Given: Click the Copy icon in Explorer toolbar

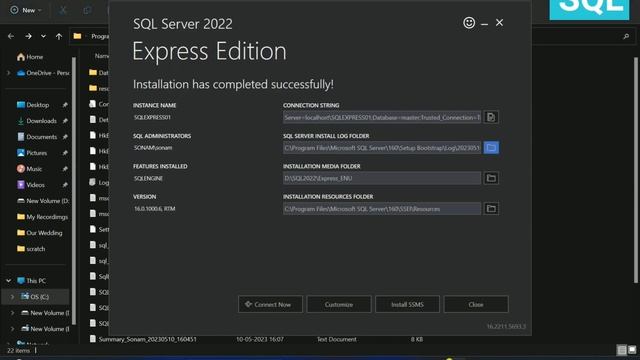Looking at the screenshot, I should pyautogui.click(x=87, y=10).
